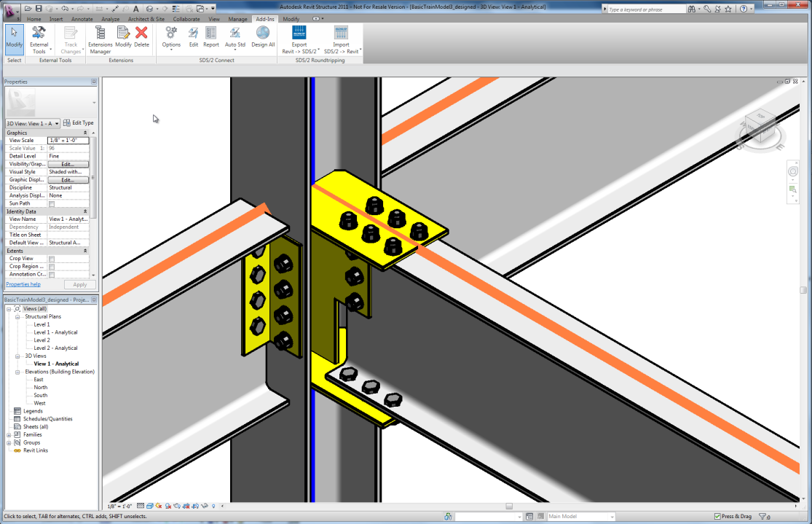Image resolution: width=812 pixels, height=524 pixels.
Task: Open the Extensions Manager tool
Action: click(100, 33)
